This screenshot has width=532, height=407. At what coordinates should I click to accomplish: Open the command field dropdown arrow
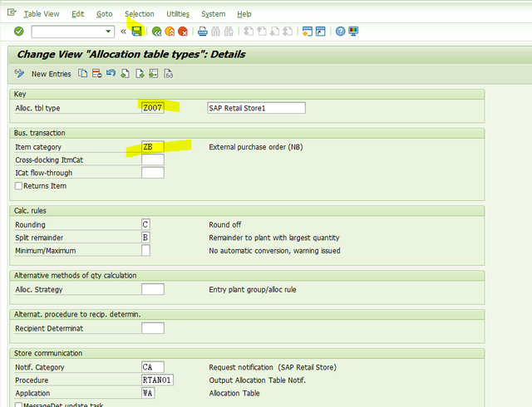coord(108,32)
